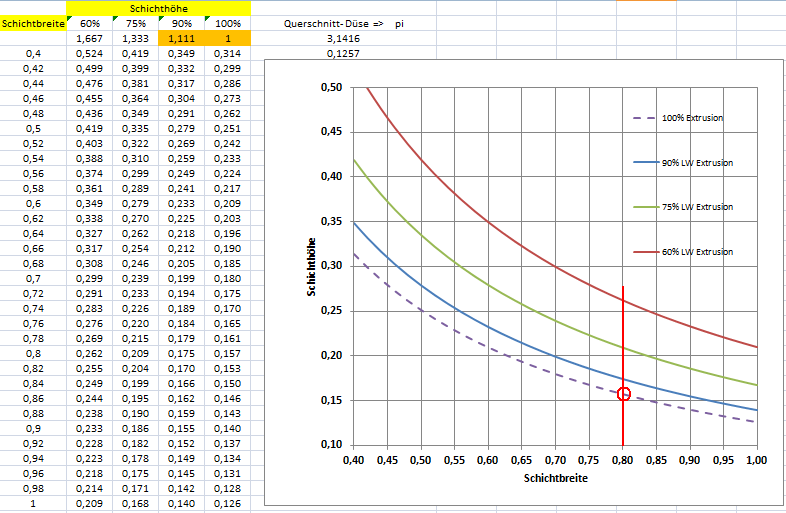Screen dimensions: 786x513
Task: Click the orange cell containing 1,111
Action: point(182,38)
